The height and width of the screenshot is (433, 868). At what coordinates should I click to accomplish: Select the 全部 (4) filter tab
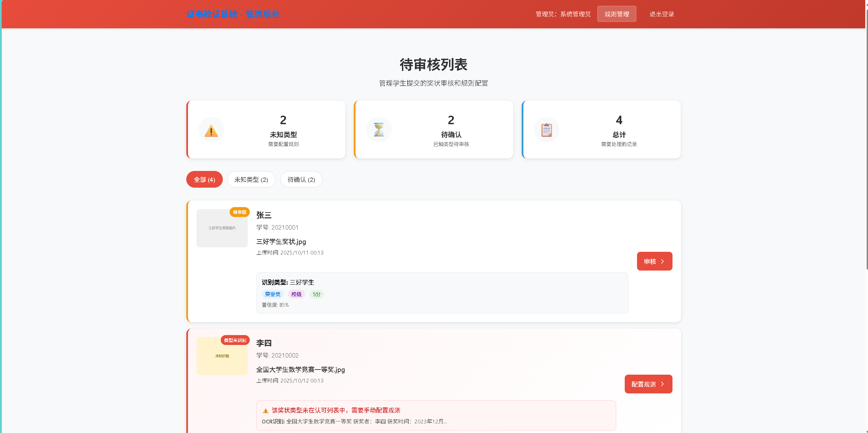click(204, 179)
